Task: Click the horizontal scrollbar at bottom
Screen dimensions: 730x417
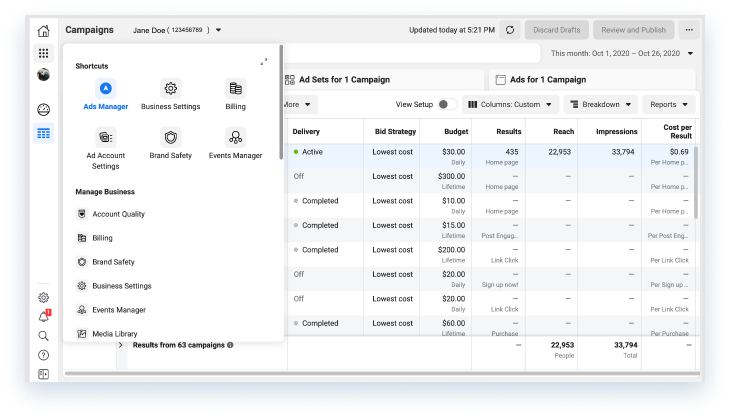Action: [x=382, y=373]
